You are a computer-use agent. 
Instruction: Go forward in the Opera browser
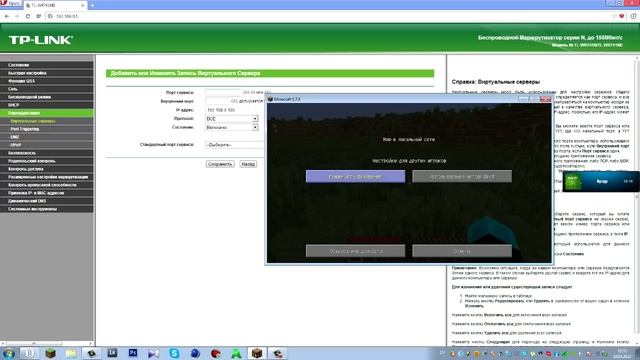pos(17,16)
